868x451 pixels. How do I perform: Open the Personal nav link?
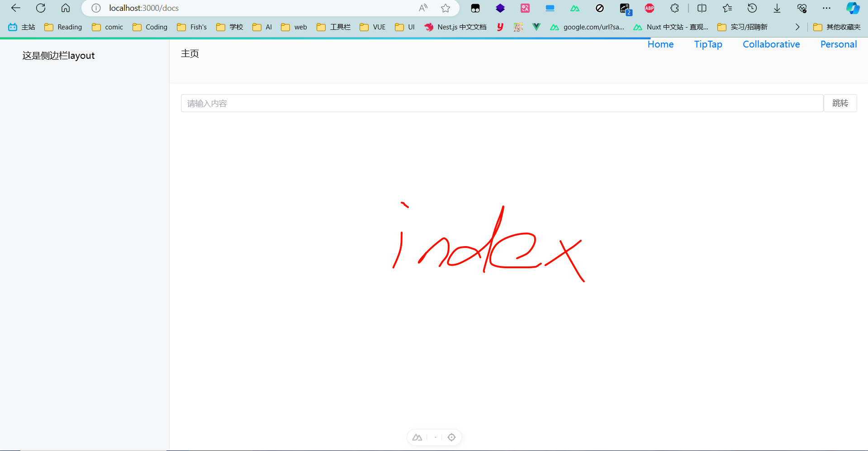click(838, 44)
